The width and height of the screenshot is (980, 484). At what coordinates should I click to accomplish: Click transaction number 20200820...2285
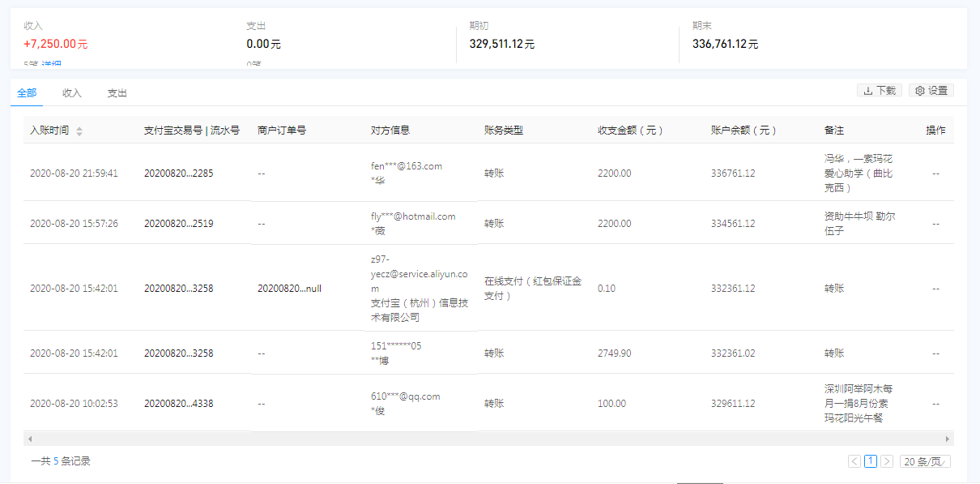point(178,173)
